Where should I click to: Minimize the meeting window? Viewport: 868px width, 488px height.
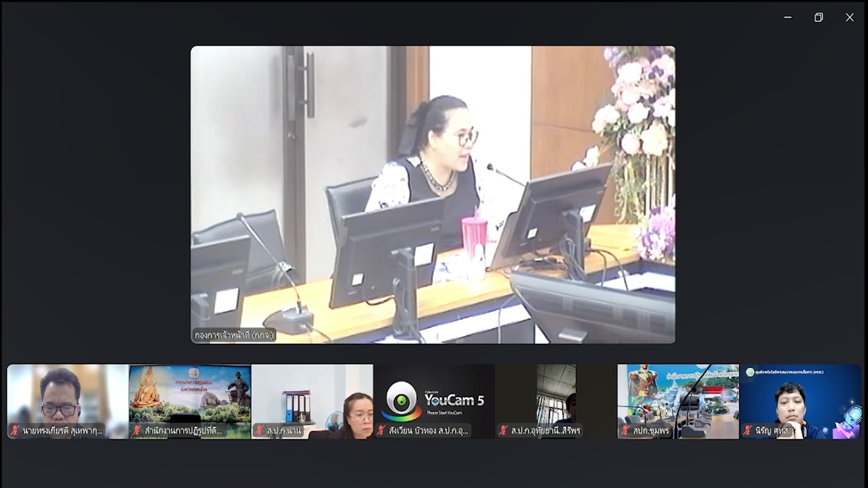click(787, 18)
